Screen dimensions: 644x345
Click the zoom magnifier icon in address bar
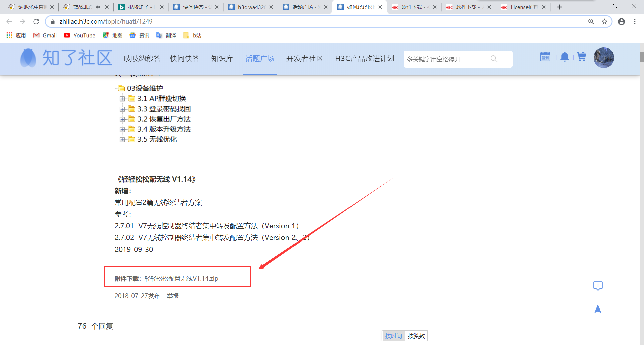591,22
